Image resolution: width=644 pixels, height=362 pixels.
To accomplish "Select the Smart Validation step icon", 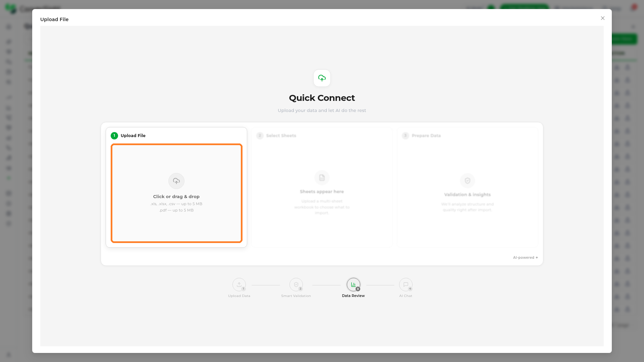I will tap(296, 285).
